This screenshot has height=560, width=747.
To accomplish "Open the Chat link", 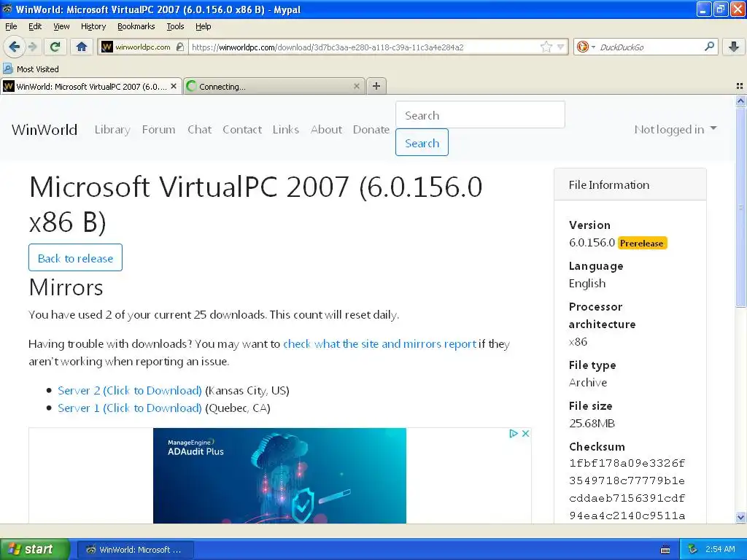I will click(x=199, y=130).
